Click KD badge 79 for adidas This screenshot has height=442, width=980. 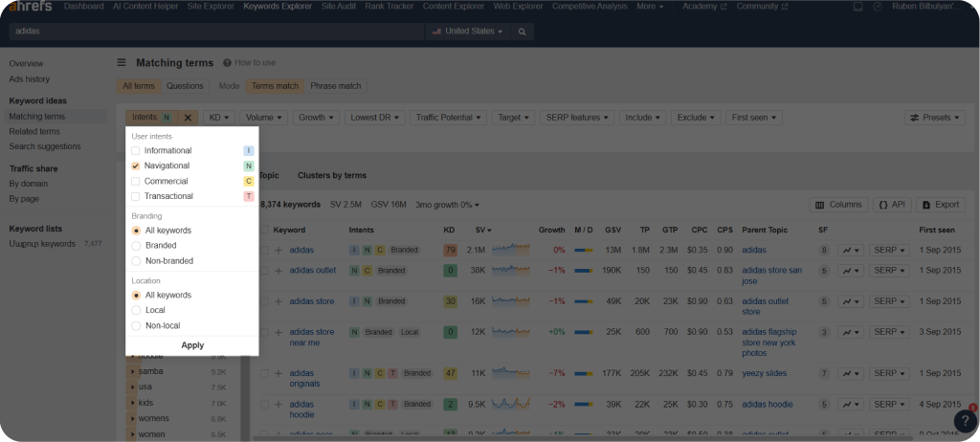click(x=450, y=250)
